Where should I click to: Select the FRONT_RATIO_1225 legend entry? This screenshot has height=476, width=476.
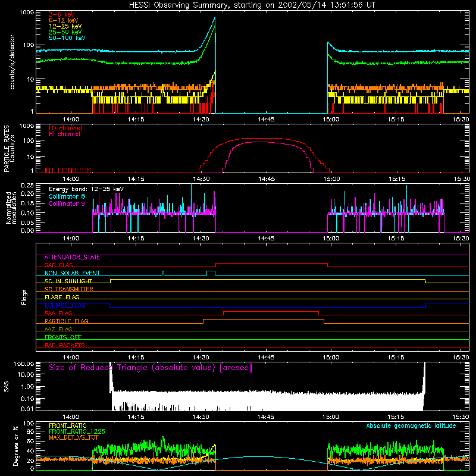tap(77, 431)
